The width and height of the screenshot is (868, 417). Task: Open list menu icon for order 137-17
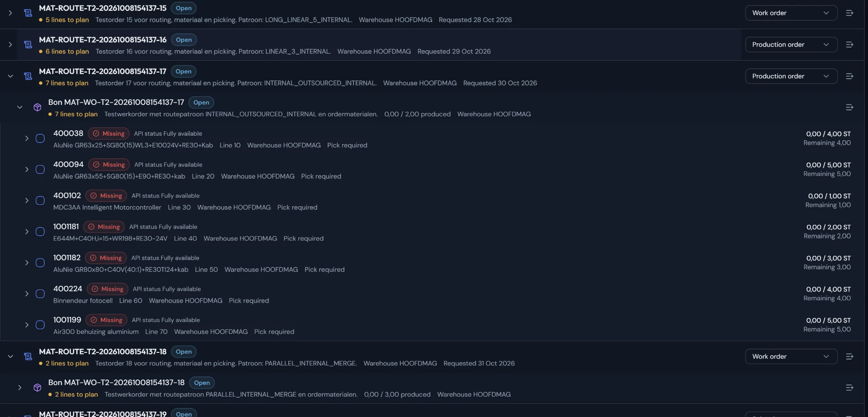[849, 76]
